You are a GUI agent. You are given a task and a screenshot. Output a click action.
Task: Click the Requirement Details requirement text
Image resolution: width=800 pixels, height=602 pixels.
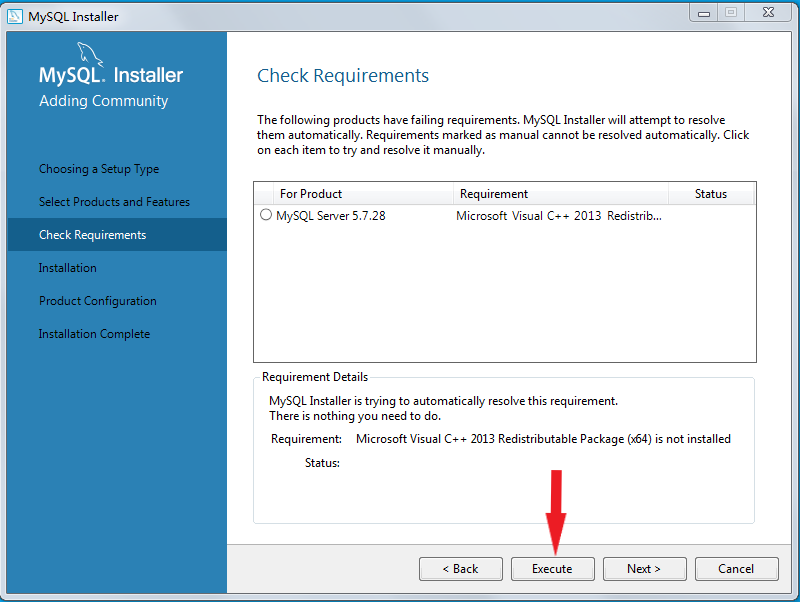tap(543, 439)
